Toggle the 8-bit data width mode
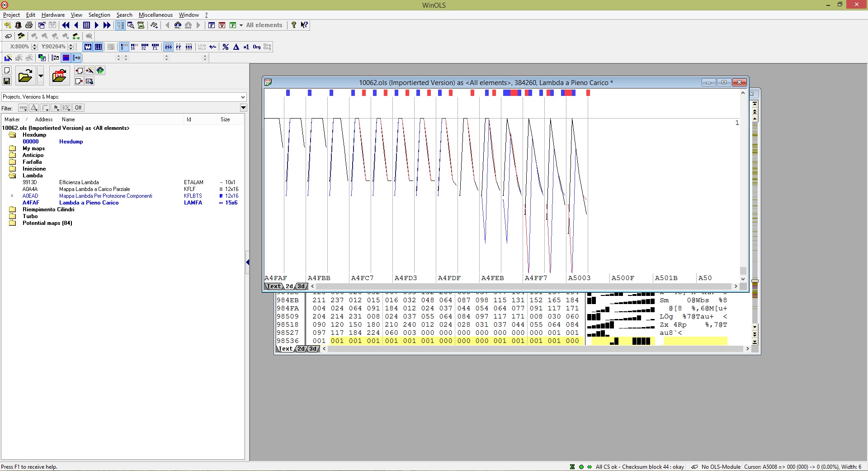Viewport: 868px width, 471px height. coord(123,47)
